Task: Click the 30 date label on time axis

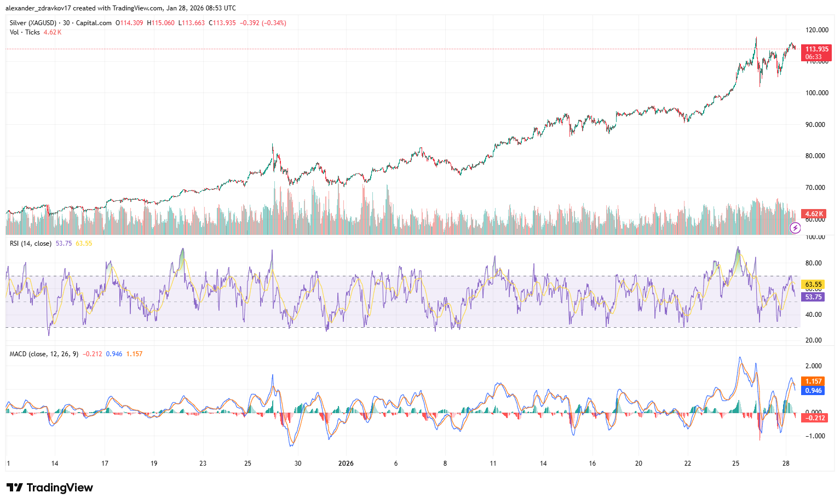Action: point(298,464)
